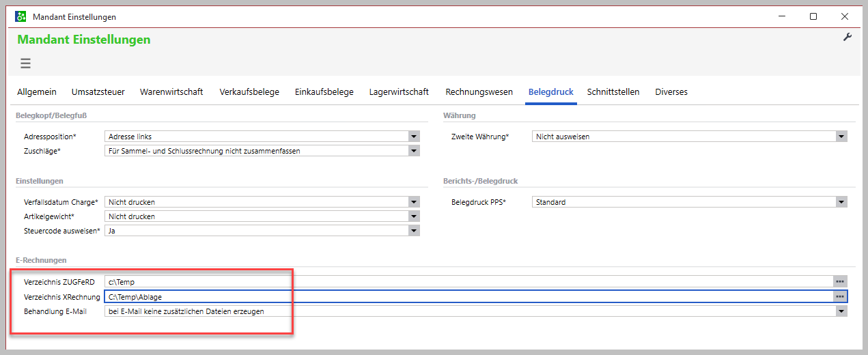Screen dimensions: 868x355
Task: Browse folder for Verzeichnis ZUGFeRD
Action: click(x=840, y=281)
